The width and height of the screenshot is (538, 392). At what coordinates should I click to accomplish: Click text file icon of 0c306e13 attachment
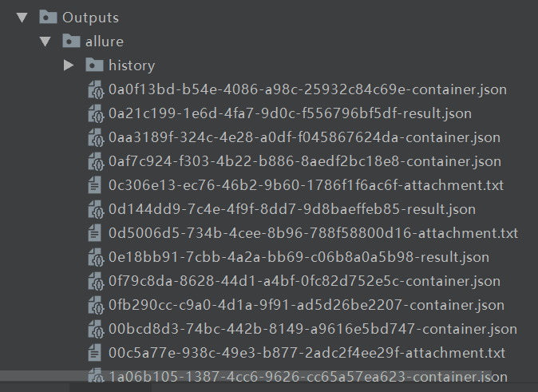(96, 185)
